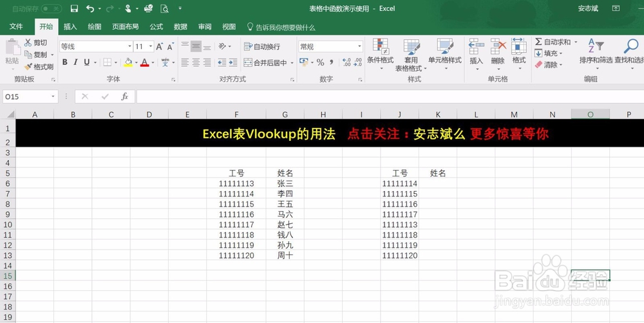This screenshot has width=644, height=323.
Task: Toggle Italic formatting
Action: pos(75,62)
